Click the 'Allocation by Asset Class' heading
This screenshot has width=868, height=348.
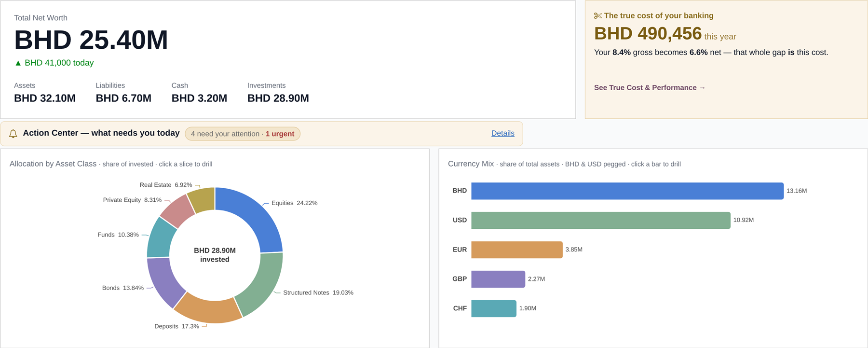(53, 164)
